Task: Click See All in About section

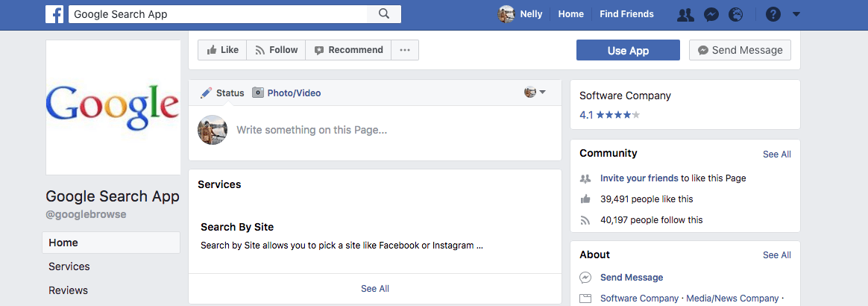Action: pyautogui.click(x=777, y=255)
